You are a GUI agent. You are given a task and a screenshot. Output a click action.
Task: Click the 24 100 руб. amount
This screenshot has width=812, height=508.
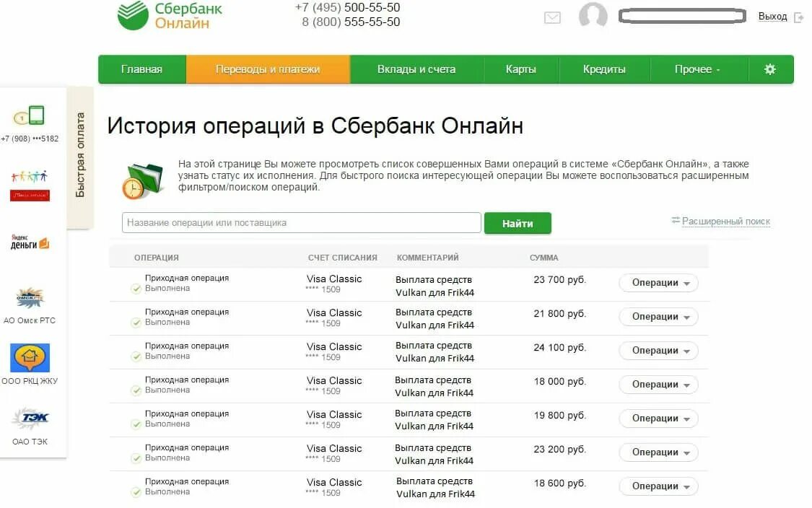coord(560,348)
